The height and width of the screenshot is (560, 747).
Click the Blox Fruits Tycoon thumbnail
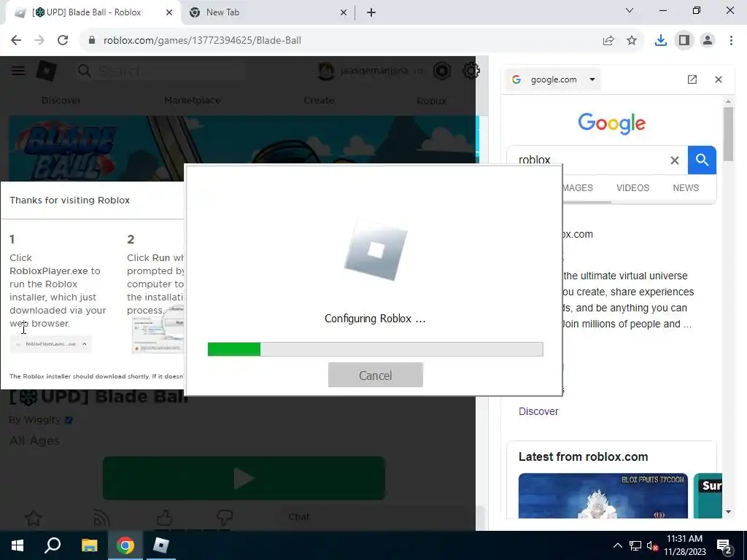point(603,495)
